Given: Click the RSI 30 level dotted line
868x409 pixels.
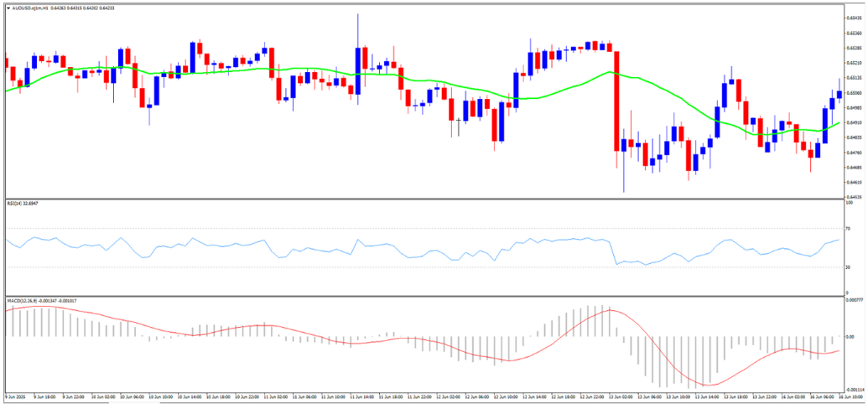Looking at the screenshot, I should click(419, 267).
